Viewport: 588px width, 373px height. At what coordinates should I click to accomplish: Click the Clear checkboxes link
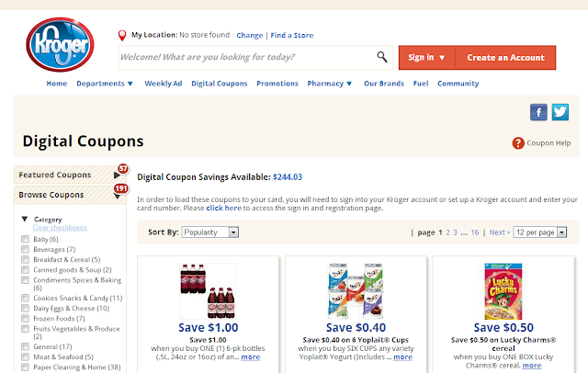(x=60, y=228)
